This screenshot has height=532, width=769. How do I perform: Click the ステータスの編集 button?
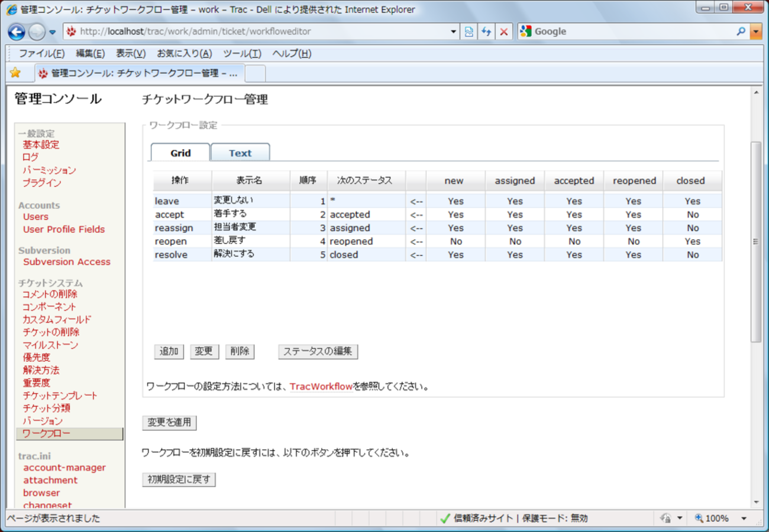click(x=318, y=351)
